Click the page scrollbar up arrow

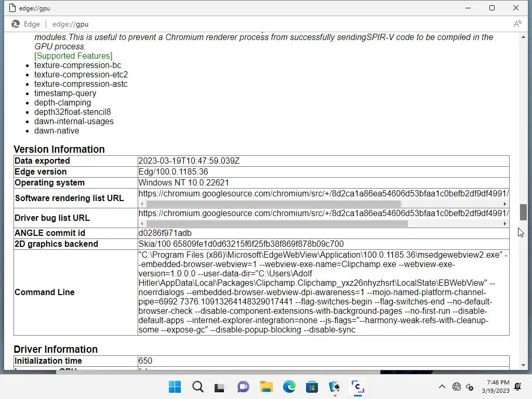(x=523, y=37)
